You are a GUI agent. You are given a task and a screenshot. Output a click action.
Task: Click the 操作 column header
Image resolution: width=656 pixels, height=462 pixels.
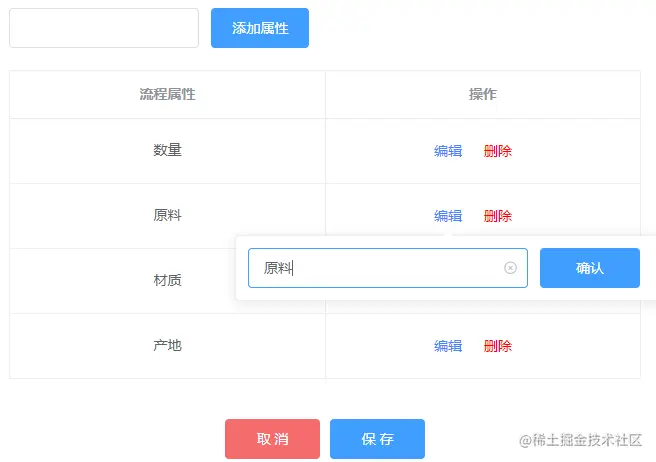pyautogui.click(x=483, y=95)
